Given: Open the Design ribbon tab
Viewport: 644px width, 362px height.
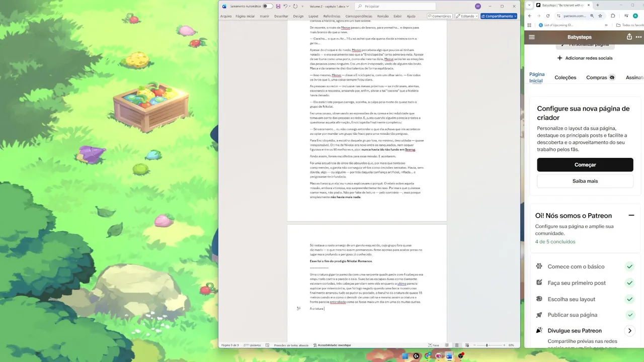Looking at the screenshot, I should pyautogui.click(x=298, y=16).
